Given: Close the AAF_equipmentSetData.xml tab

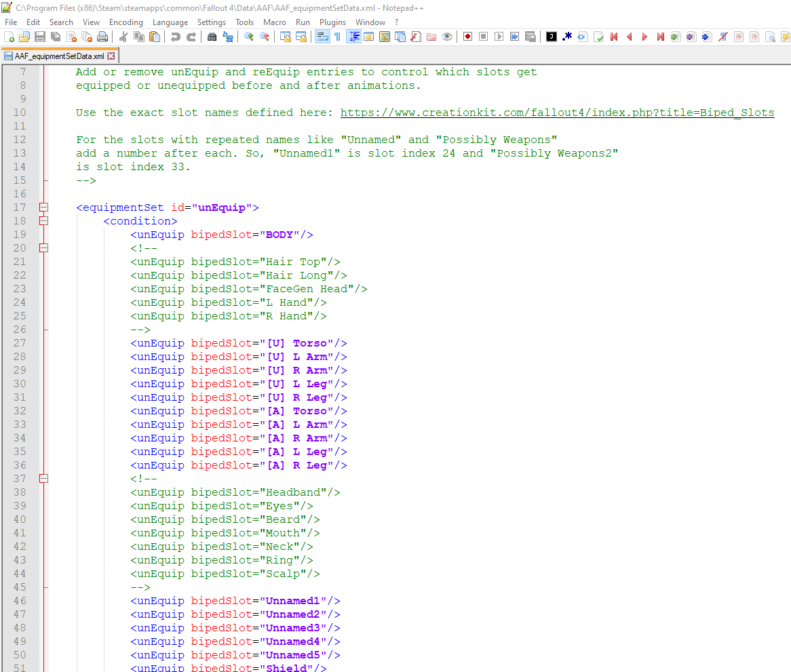Looking at the screenshot, I should [x=111, y=56].
